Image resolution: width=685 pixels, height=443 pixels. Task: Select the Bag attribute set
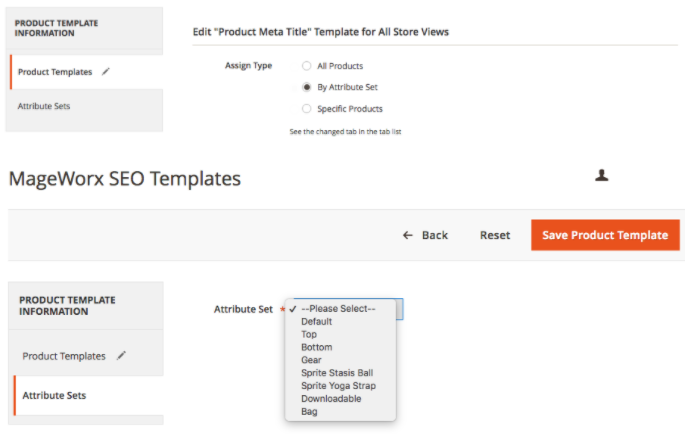coord(309,411)
